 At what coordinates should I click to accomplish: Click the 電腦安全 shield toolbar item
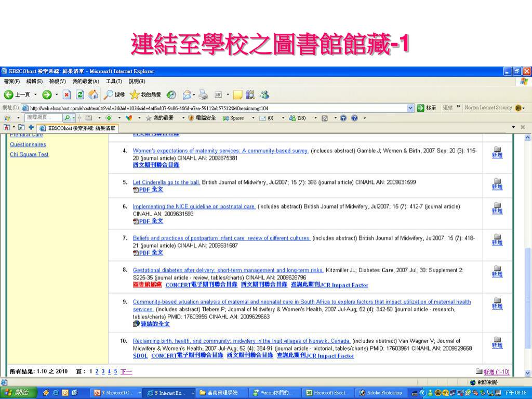pyautogui.click(x=202, y=118)
